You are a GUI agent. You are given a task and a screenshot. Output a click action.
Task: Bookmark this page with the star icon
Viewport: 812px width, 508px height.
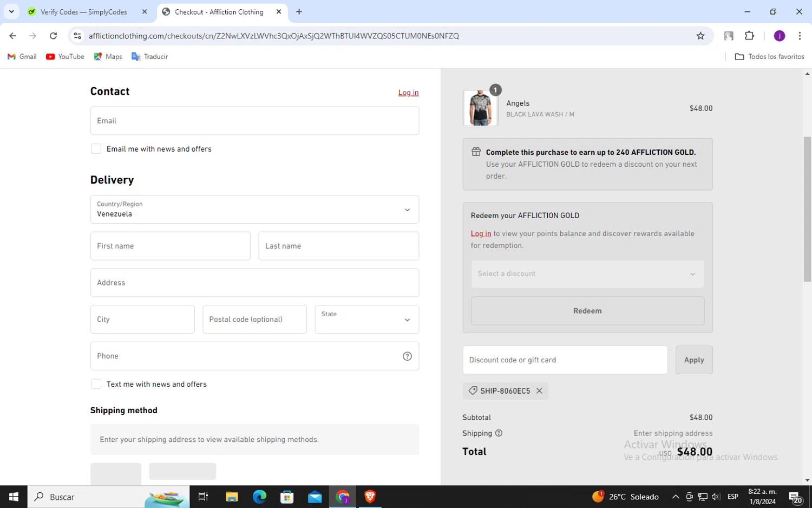[x=700, y=36]
